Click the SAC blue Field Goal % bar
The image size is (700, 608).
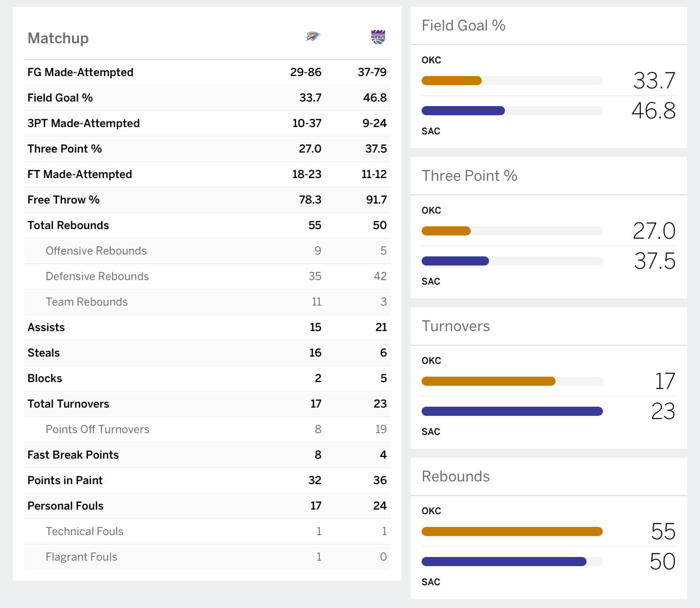[x=463, y=111]
